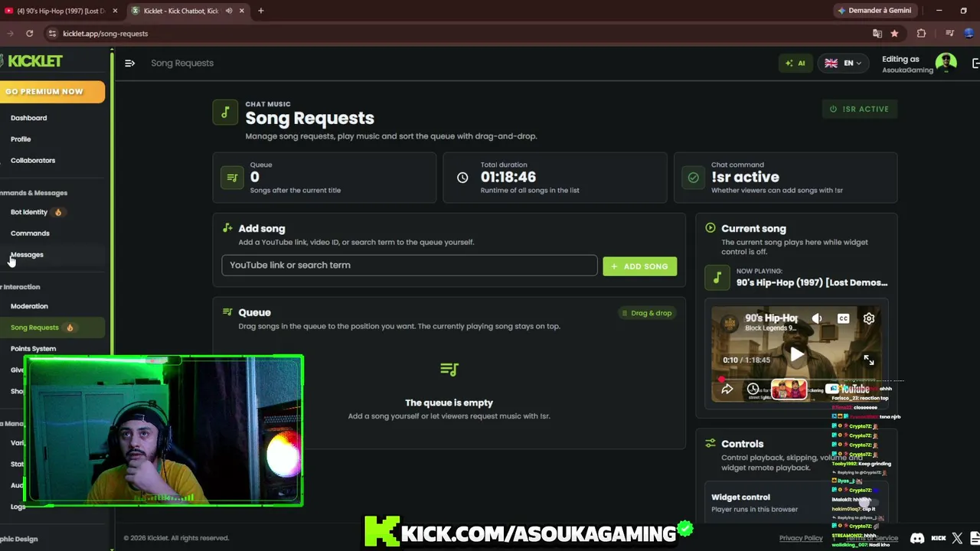Open YouTube player settings gear
The width and height of the screenshot is (980, 551).
[x=869, y=318]
